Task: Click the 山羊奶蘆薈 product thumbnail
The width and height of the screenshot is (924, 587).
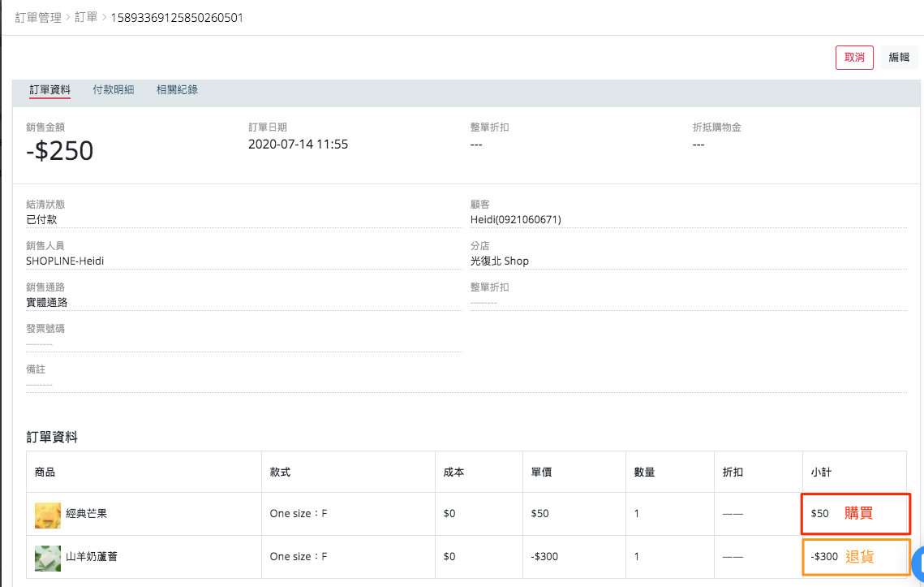Action: (48, 558)
